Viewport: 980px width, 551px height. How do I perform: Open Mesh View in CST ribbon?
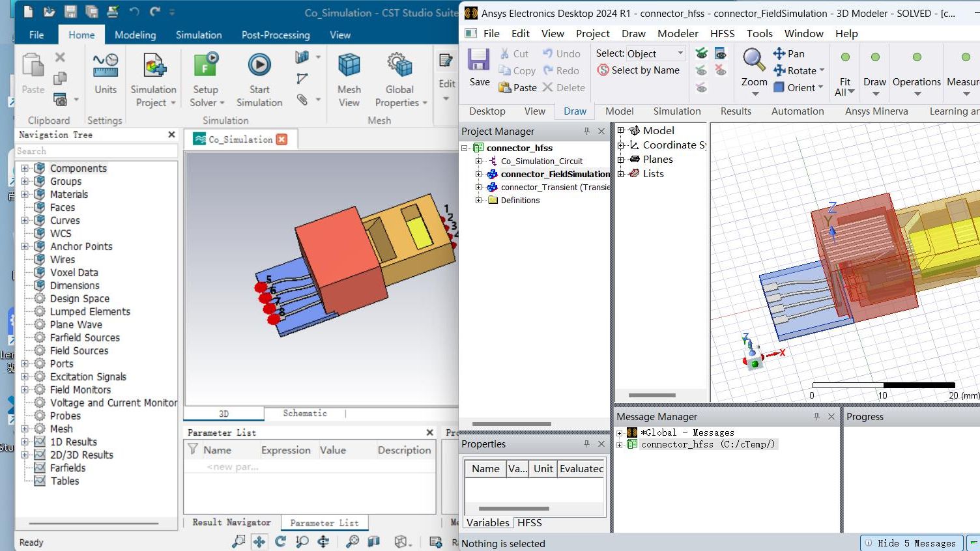click(349, 79)
